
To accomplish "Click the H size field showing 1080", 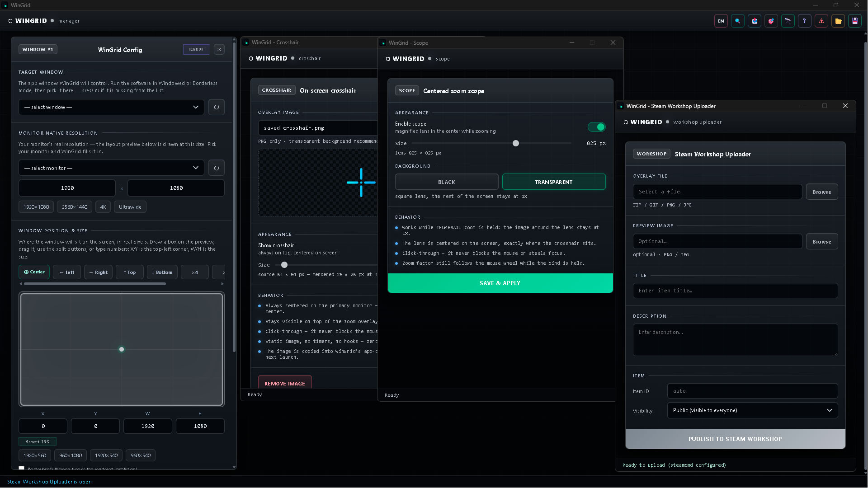I will pyautogui.click(x=200, y=426).
